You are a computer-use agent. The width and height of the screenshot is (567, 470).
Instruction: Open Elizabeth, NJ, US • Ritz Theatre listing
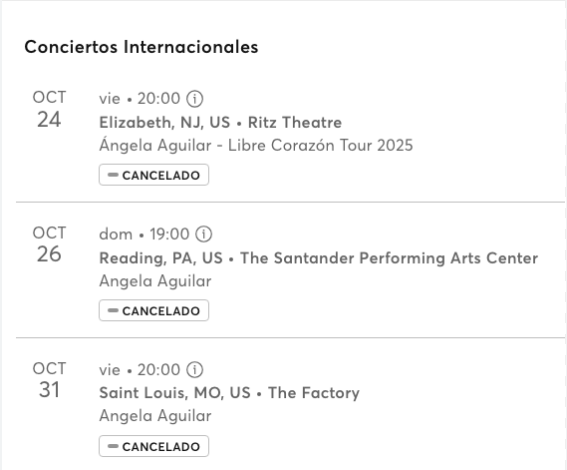[x=221, y=123]
